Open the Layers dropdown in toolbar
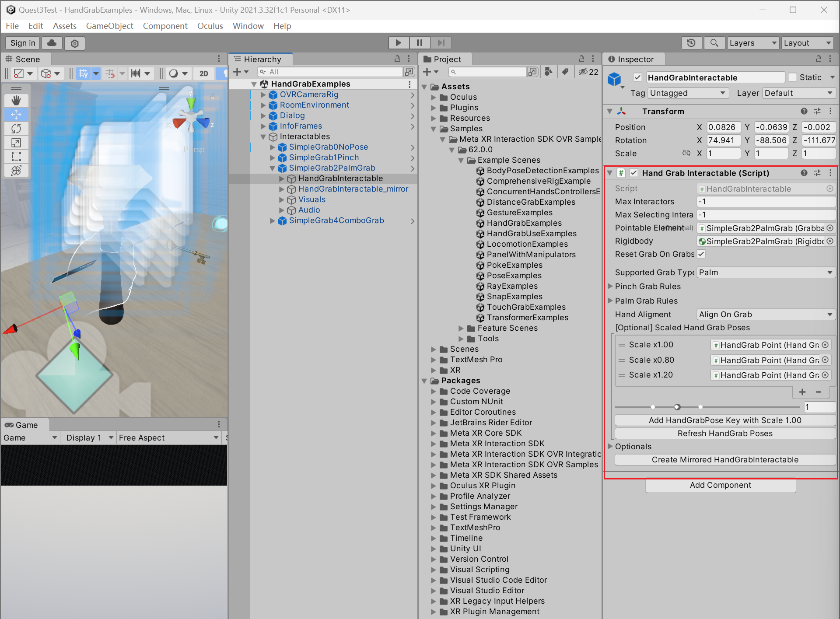840x619 pixels. point(753,43)
